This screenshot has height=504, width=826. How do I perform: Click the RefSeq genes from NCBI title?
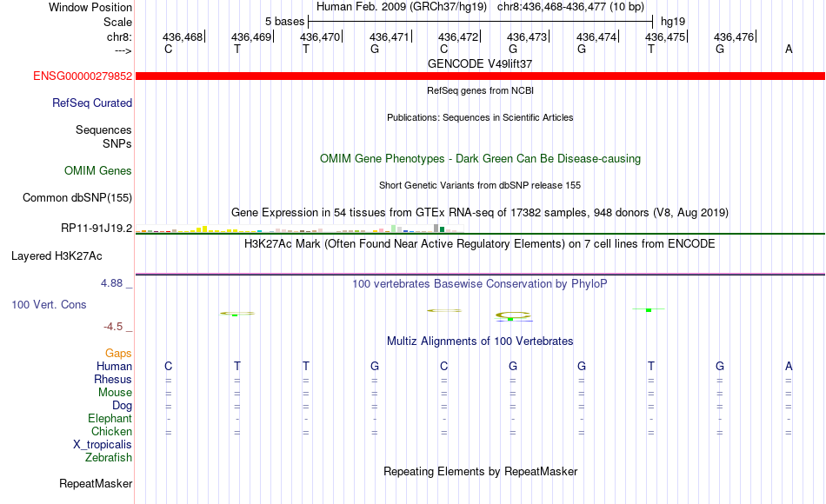coord(480,90)
